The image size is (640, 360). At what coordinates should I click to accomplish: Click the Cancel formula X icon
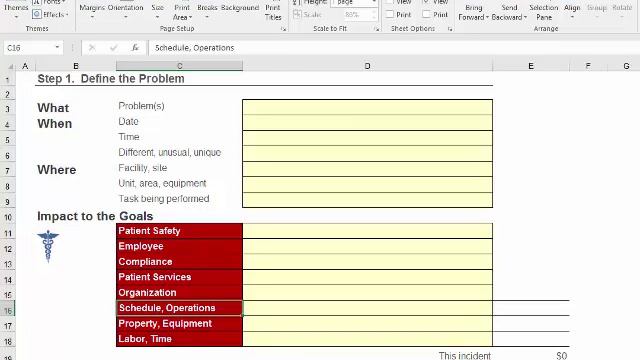tap(92, 48)
